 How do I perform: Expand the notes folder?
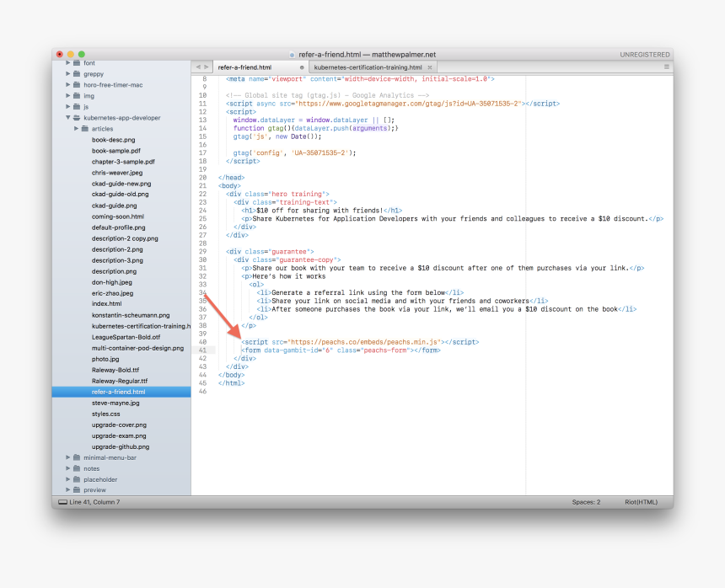68,468
